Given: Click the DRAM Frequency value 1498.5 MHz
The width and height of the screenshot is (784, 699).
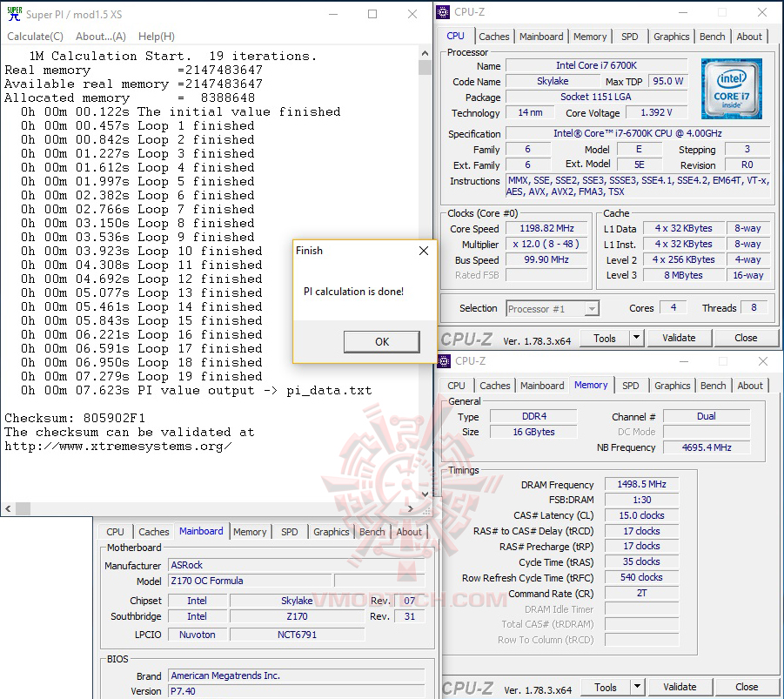Looking at the screenshot, I should pos(641,484).
